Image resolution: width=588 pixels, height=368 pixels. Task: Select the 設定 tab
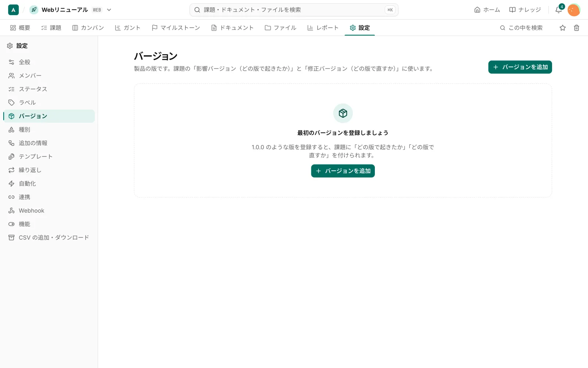click(360, 28)
